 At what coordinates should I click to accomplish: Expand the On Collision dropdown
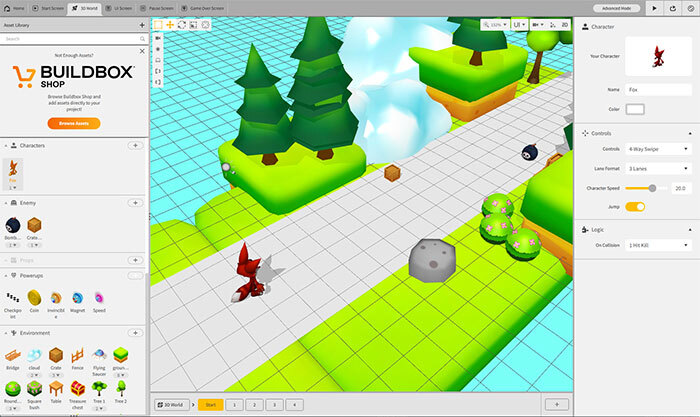tap(658, 245)
